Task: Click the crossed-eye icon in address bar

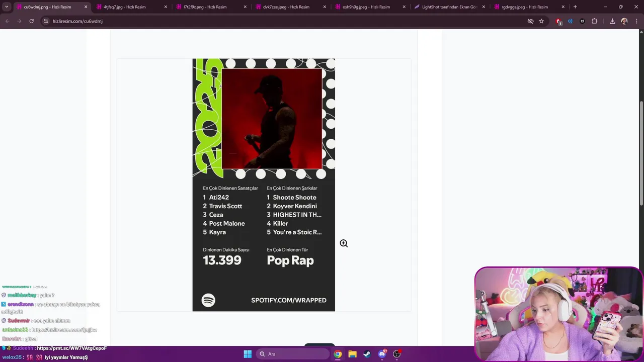Action: click(x=530, y=21)
